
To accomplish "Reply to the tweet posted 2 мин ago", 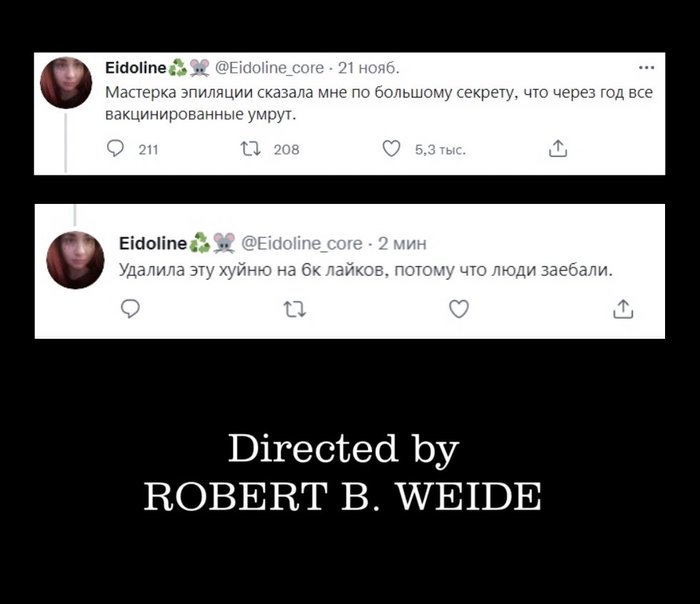I will tap(128, 310).
